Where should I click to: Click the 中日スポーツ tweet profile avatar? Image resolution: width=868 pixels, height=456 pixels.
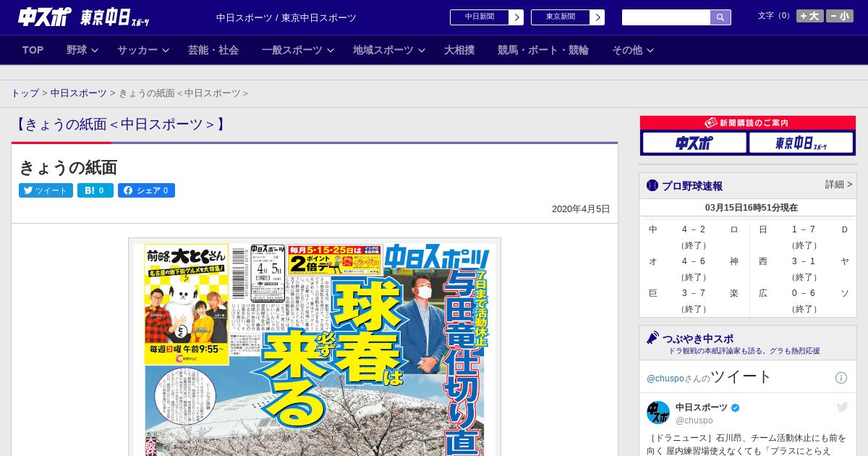[658, 413]
